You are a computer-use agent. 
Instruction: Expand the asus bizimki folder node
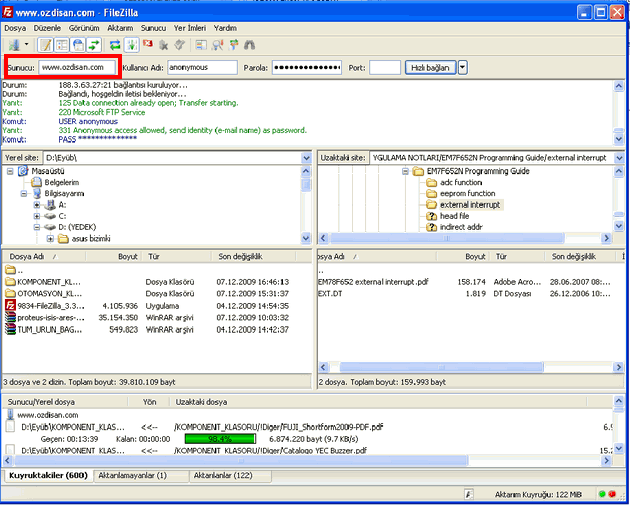tap(50, 239)
